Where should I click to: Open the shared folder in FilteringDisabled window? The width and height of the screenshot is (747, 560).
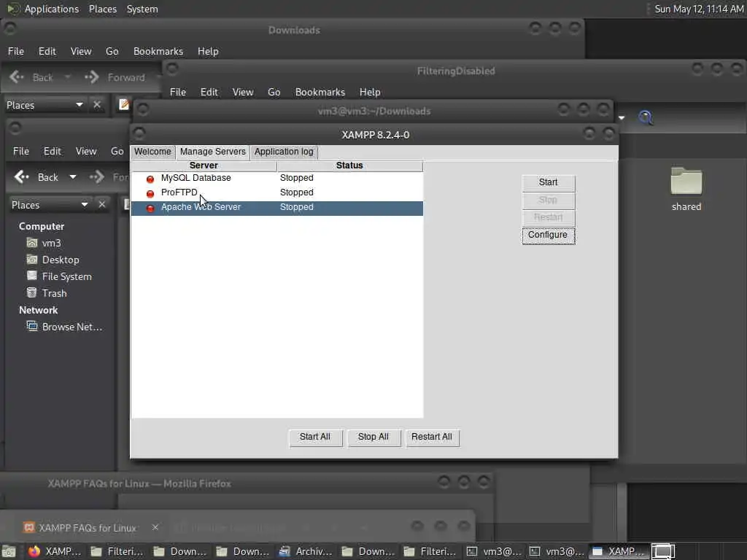[x=686, y=189]
